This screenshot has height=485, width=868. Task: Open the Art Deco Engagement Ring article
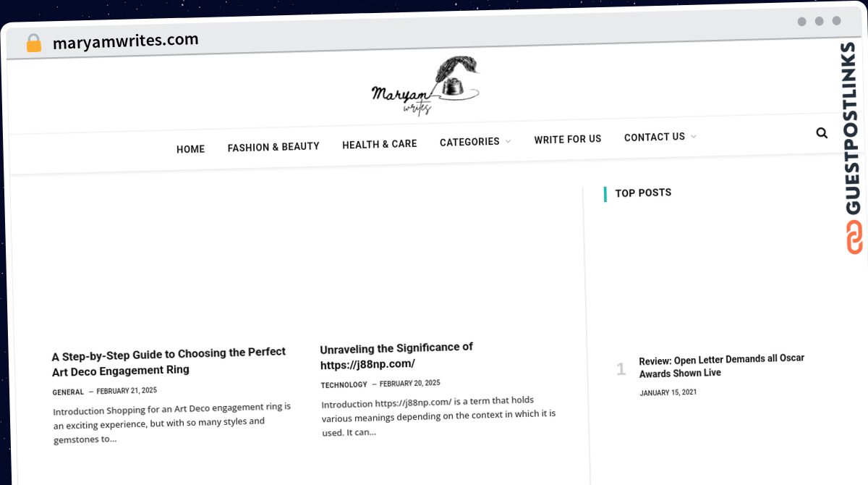169,361
